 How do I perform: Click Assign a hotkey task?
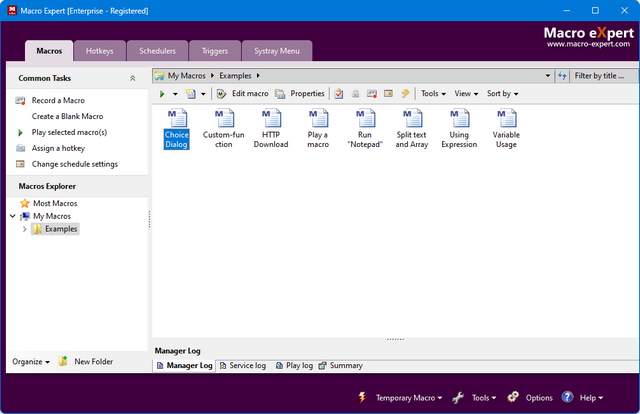click(58, 148)
